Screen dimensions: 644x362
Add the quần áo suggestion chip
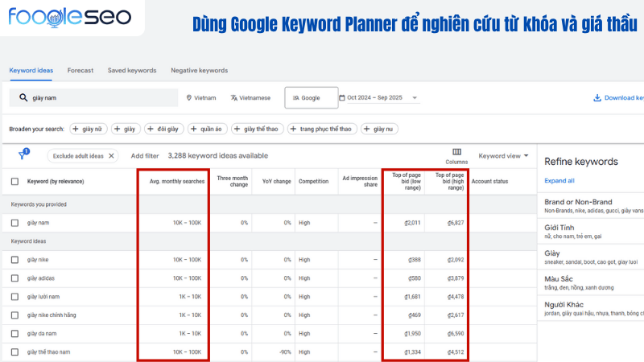point(208,129)
